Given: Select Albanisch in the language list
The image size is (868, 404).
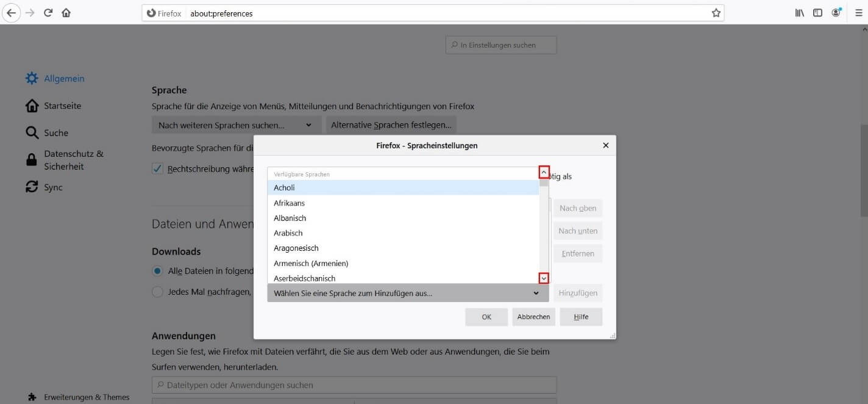Looking at the screenshot, I should 403,218.
